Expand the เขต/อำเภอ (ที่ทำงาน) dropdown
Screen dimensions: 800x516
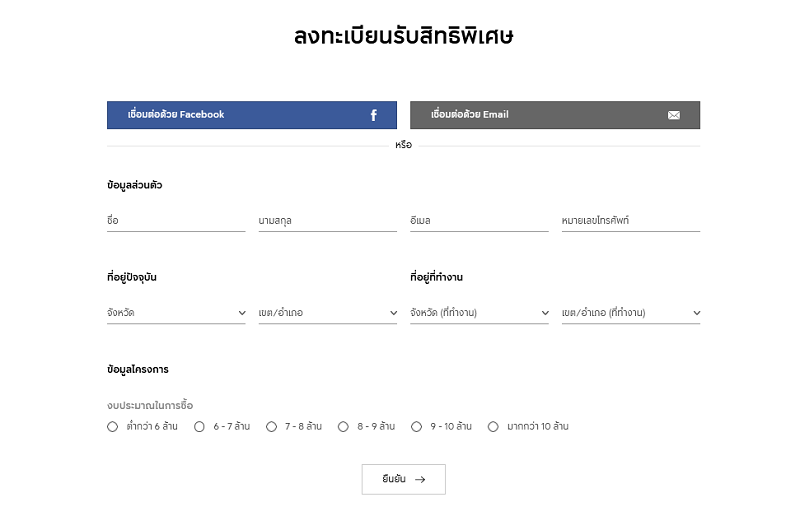coord(631,313)
